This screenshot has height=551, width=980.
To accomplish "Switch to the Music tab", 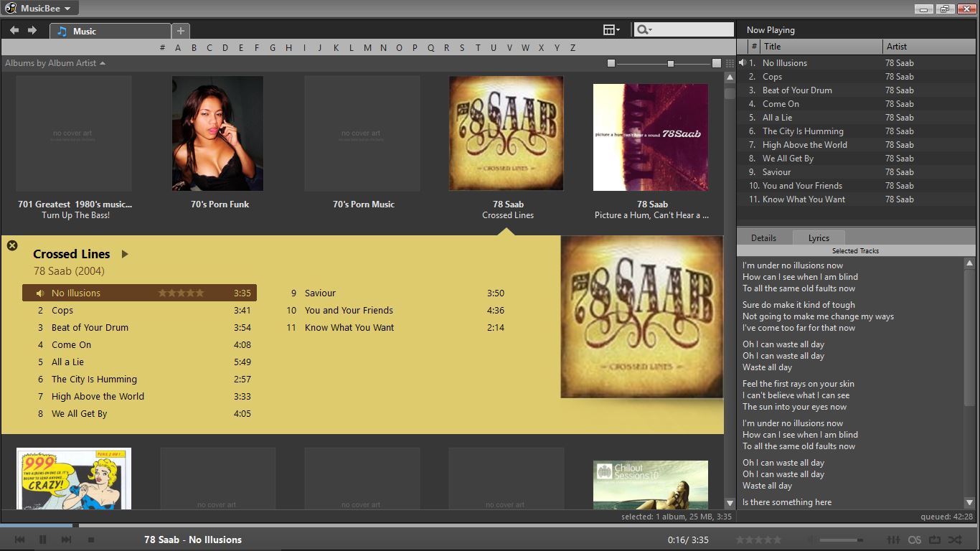I will [110, 31].
